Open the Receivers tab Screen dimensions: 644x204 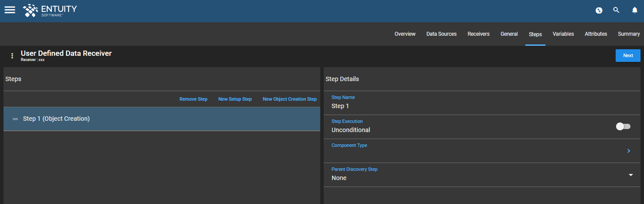pyautogui.click(x=479, y=34)
